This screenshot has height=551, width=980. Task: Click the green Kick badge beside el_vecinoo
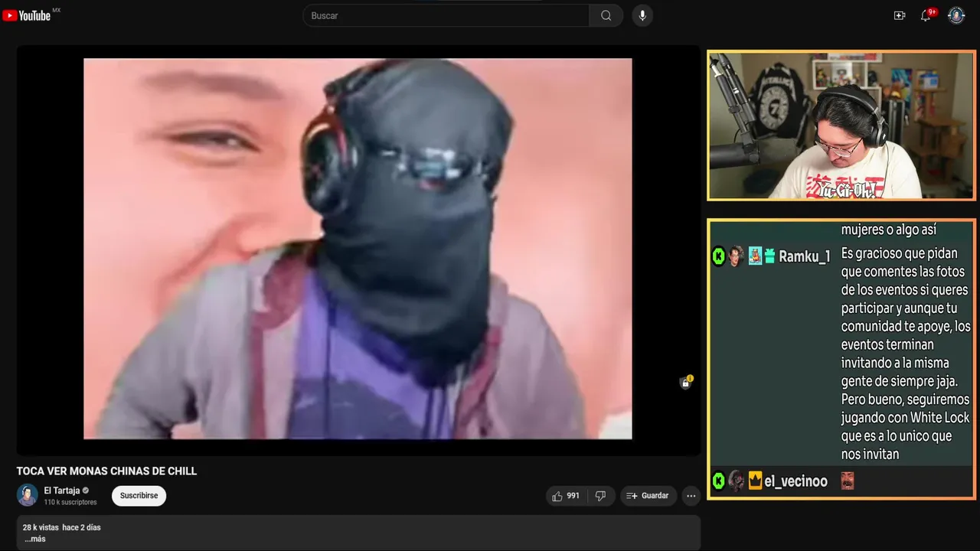[718, 481]
